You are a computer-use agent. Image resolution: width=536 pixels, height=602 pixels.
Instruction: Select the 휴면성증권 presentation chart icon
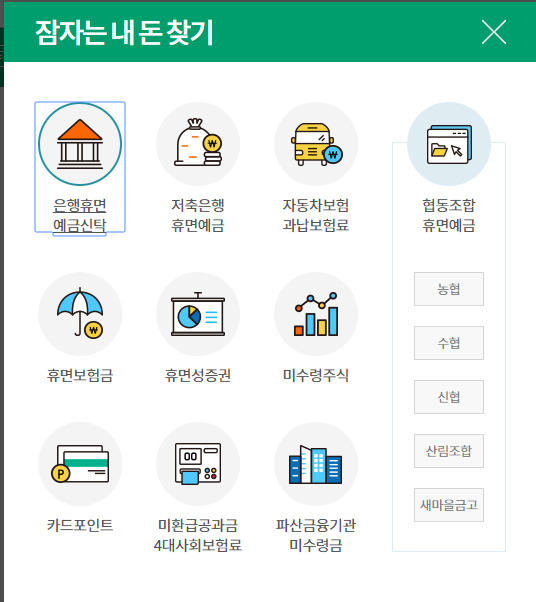[x=198, y=314]
